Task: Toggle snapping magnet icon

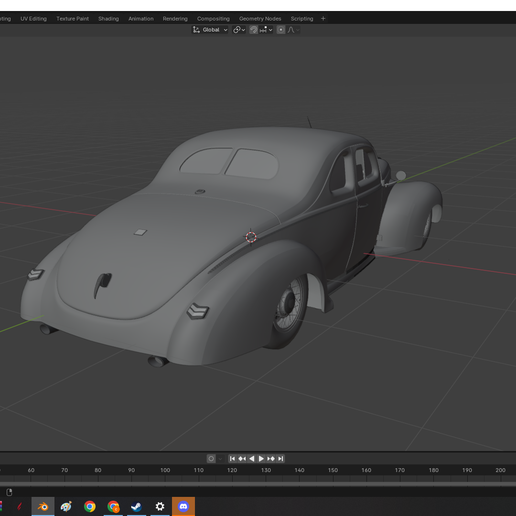Action: pyautogui.click(x=254, y=30)
